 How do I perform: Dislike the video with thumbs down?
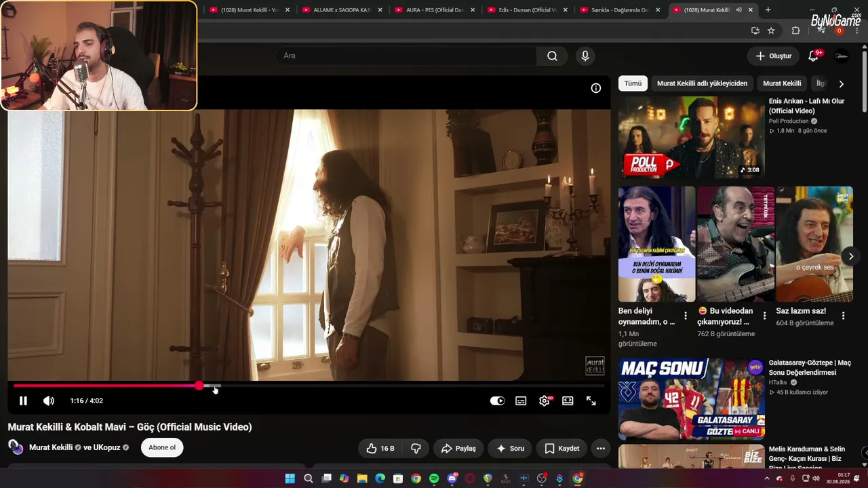point(416,448)
